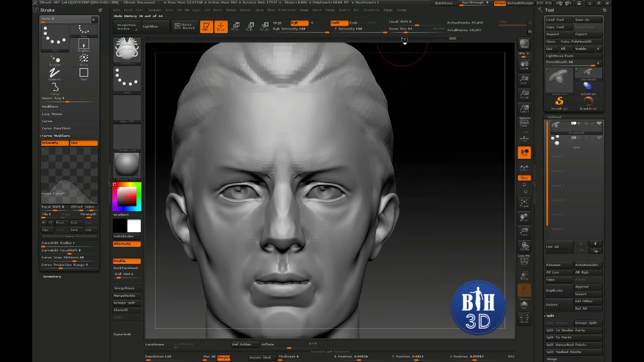
Task: Select the large Dots stroke thumbnail
Action: point(54,37)
